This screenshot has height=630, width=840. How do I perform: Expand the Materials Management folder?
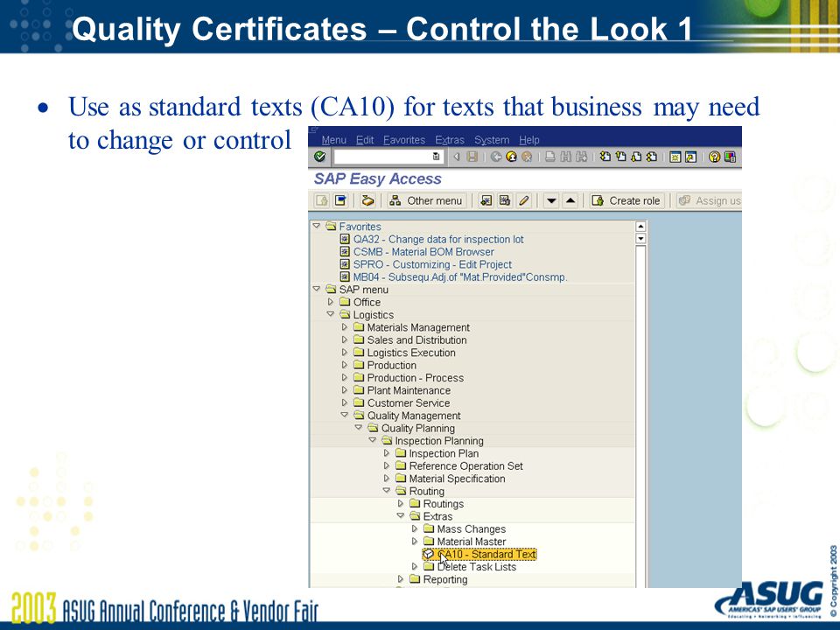tap(345, 326)
